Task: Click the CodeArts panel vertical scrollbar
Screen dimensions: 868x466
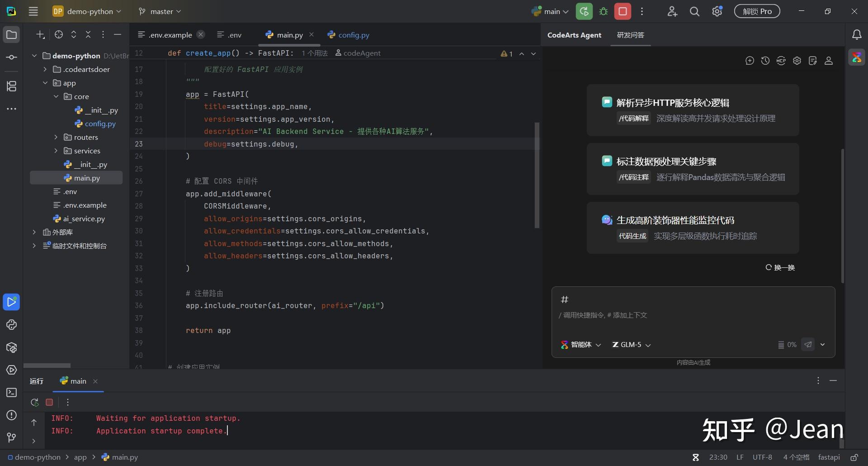Action: pos(843,215)
